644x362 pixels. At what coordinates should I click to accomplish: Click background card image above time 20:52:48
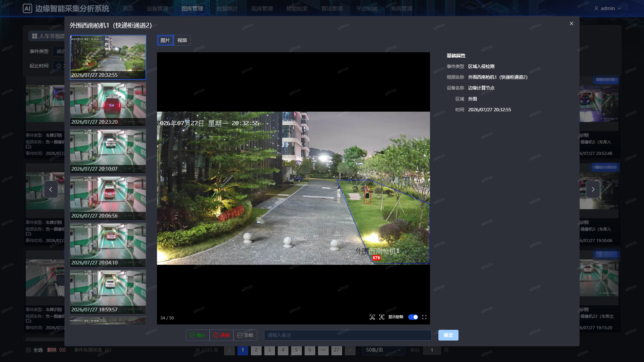coord(599,104)
